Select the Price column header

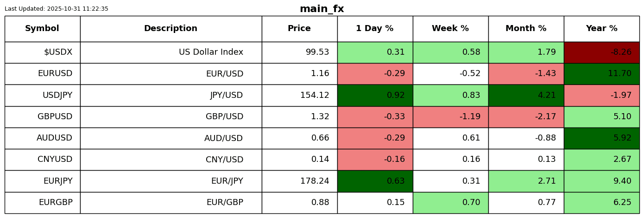point(299,29)
